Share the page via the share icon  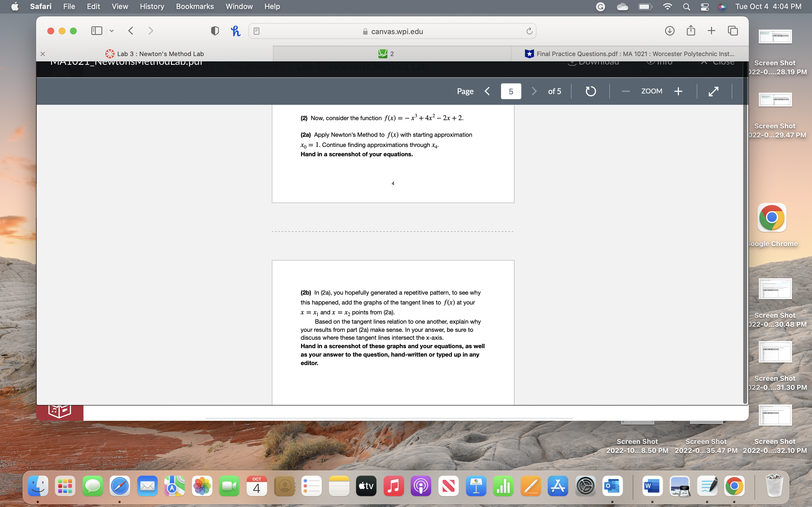click(x=690, y=30)
